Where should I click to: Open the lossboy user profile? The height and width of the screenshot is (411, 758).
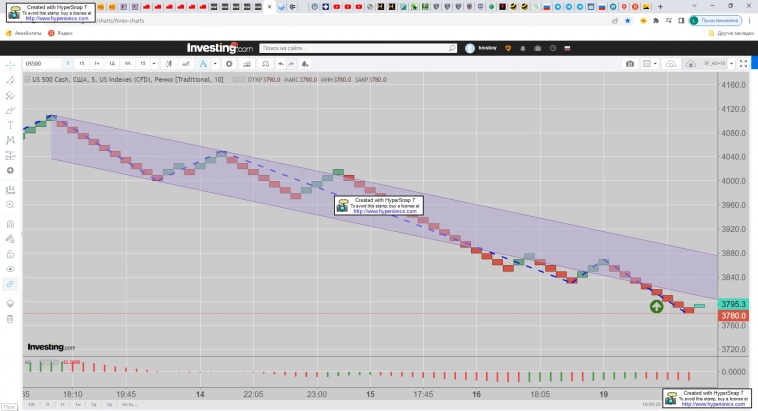click(480, 48)
